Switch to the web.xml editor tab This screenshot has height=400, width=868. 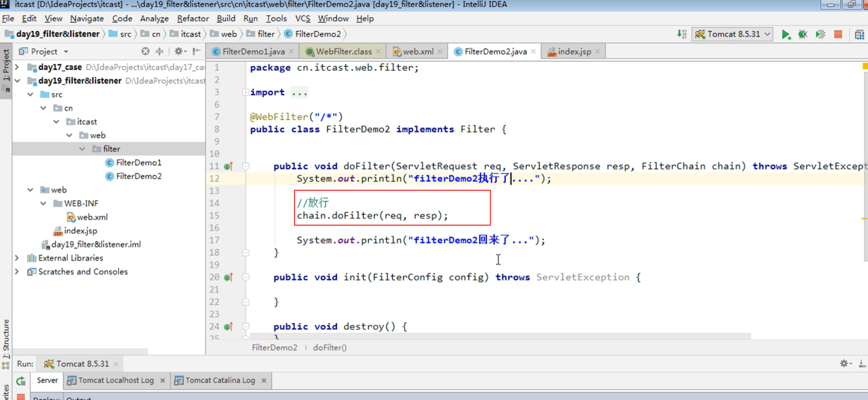point(417,52)
